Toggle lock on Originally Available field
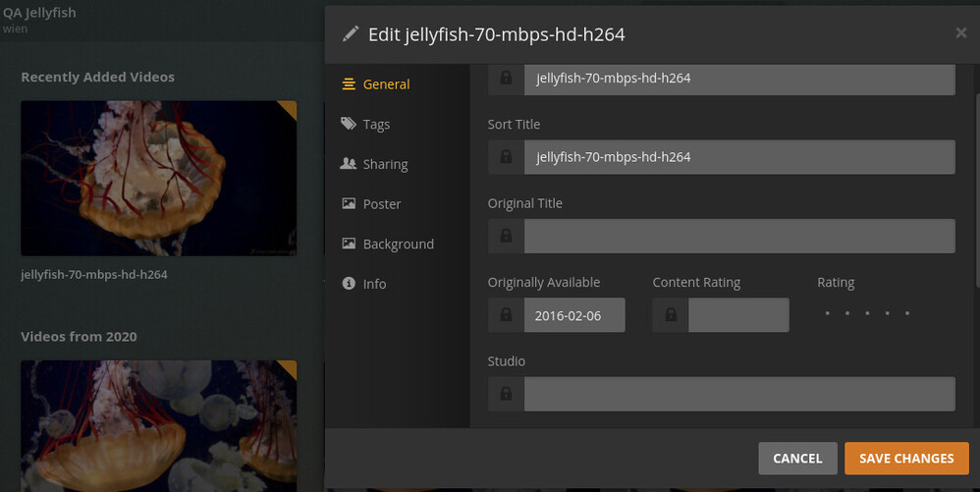The height and width of the screenshot is (492, 980). (507, 315)
